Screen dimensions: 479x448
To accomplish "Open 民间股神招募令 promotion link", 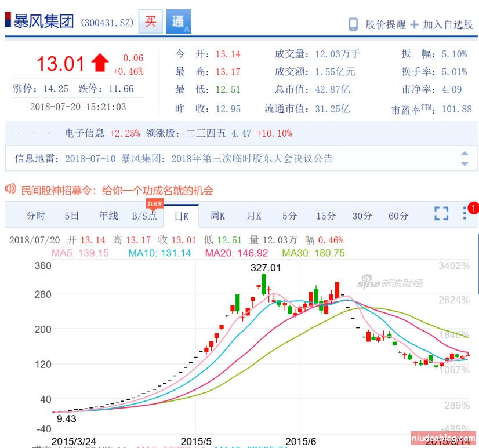I will (x=117, y=191).
